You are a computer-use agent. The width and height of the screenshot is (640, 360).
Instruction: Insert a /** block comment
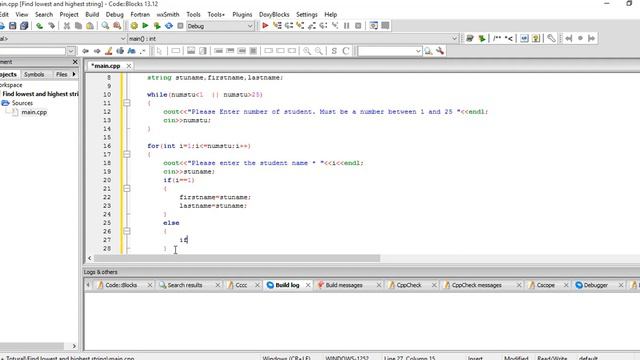click(x=497, y=38)
